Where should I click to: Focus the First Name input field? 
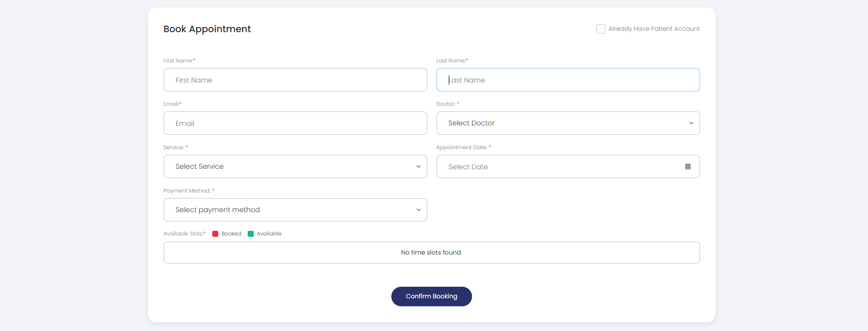295,80
